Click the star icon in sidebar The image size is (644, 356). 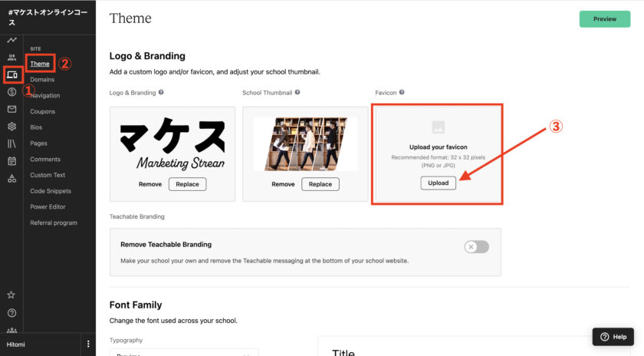click(x=11, y=295)
